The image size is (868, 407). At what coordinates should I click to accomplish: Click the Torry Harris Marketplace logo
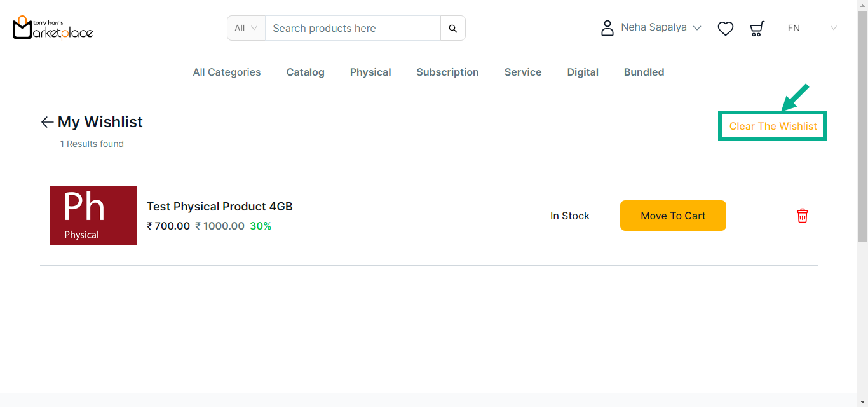point(53,28)
